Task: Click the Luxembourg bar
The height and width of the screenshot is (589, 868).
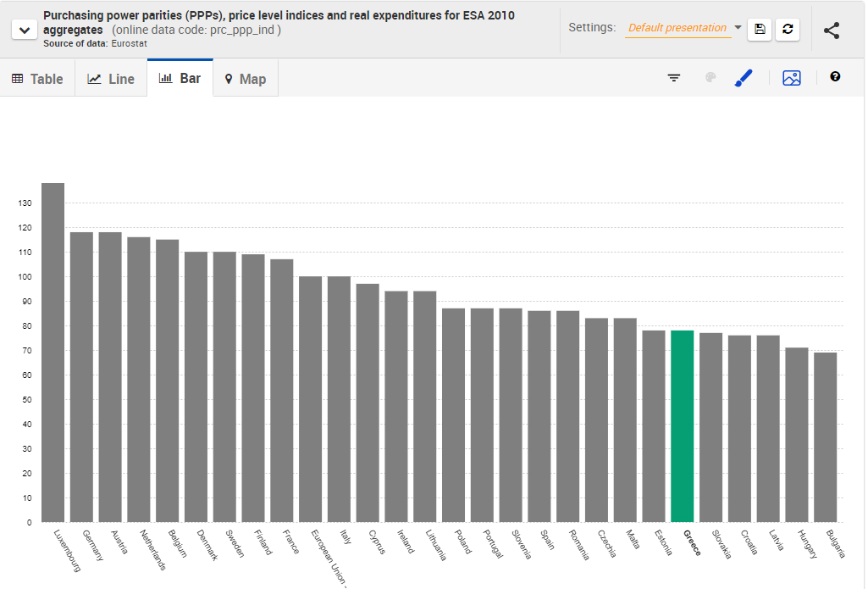Action: [x=53, y=353]
